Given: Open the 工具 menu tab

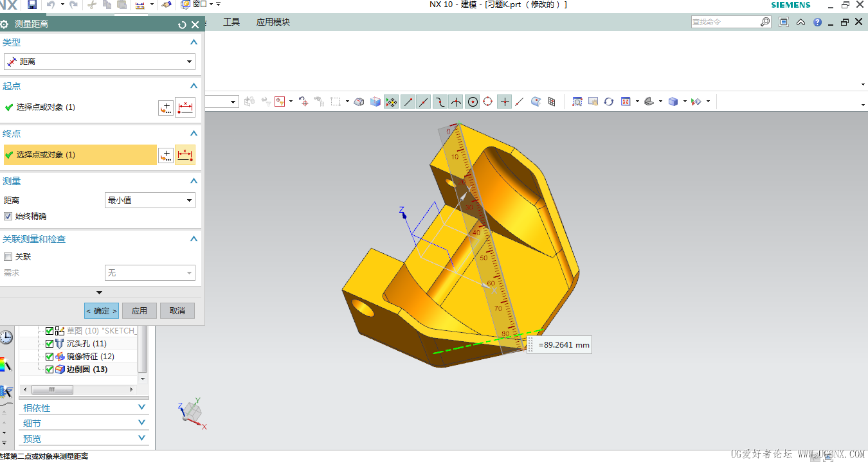Looking at the screenshot, I should (231, 22).
